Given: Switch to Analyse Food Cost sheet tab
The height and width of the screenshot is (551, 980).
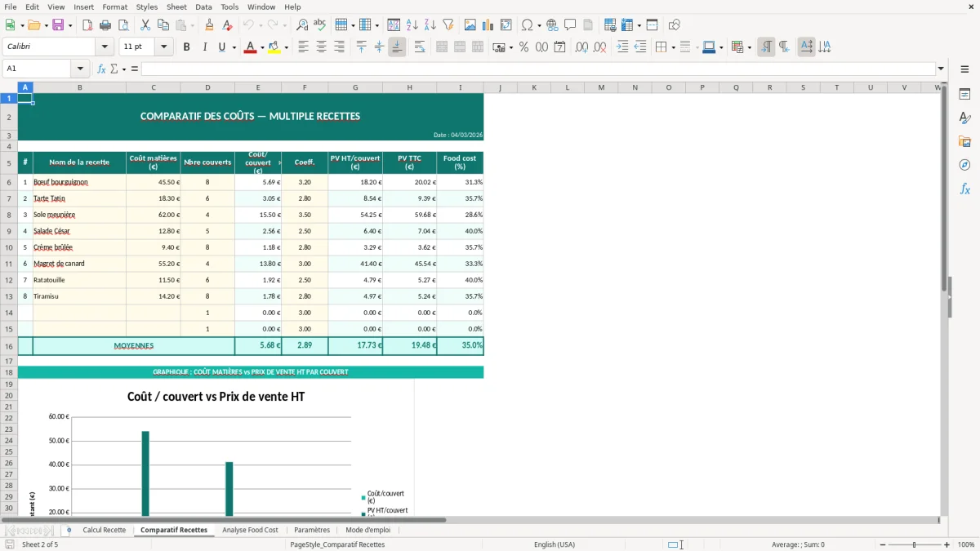Looking at the screenshot, I should click(250, 530).
